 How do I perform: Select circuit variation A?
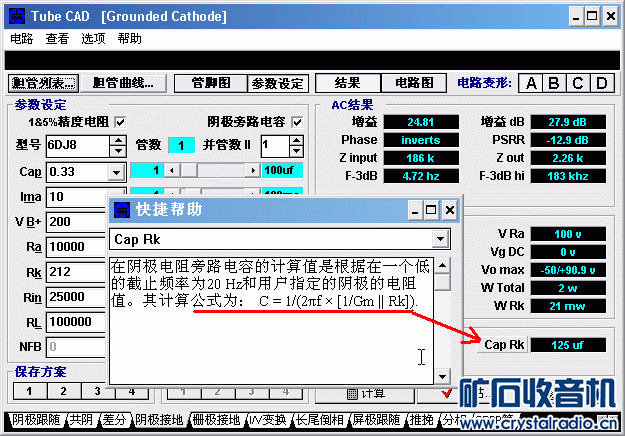coord(531,83)
